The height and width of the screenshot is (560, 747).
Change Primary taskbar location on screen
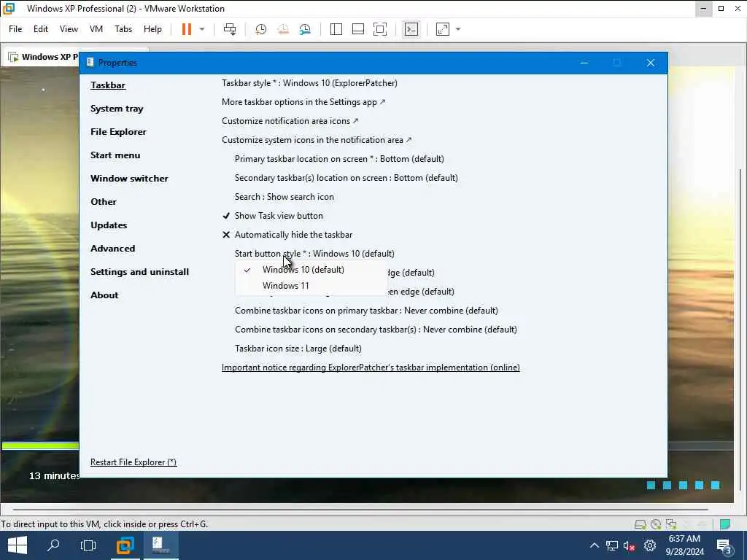click(x=339, y=159)
